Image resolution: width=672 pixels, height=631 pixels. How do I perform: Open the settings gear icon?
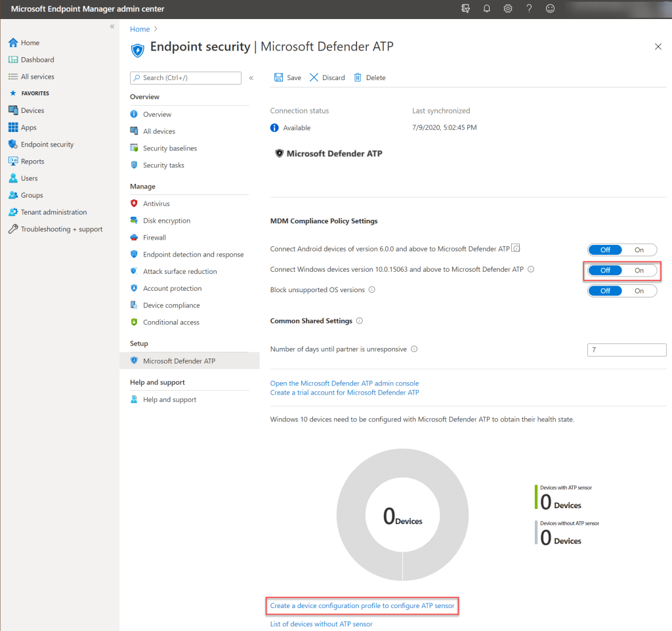(508, 9)
